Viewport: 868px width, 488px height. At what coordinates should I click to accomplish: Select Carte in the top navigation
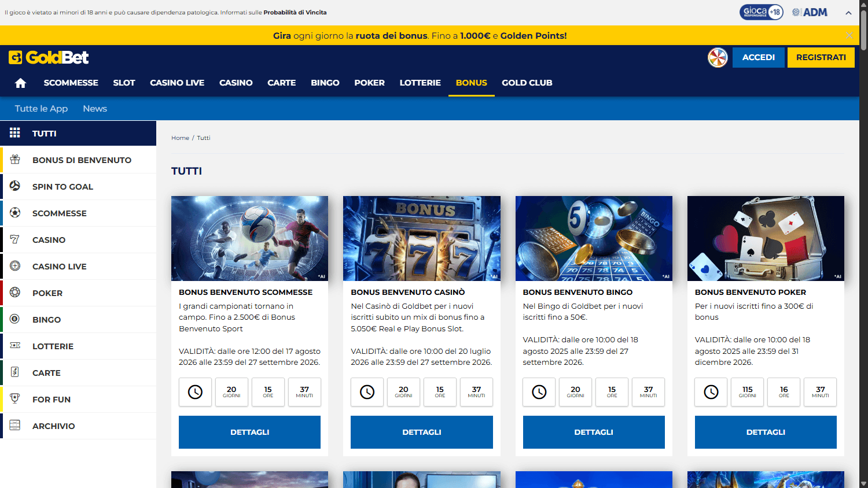pos(282,83)
